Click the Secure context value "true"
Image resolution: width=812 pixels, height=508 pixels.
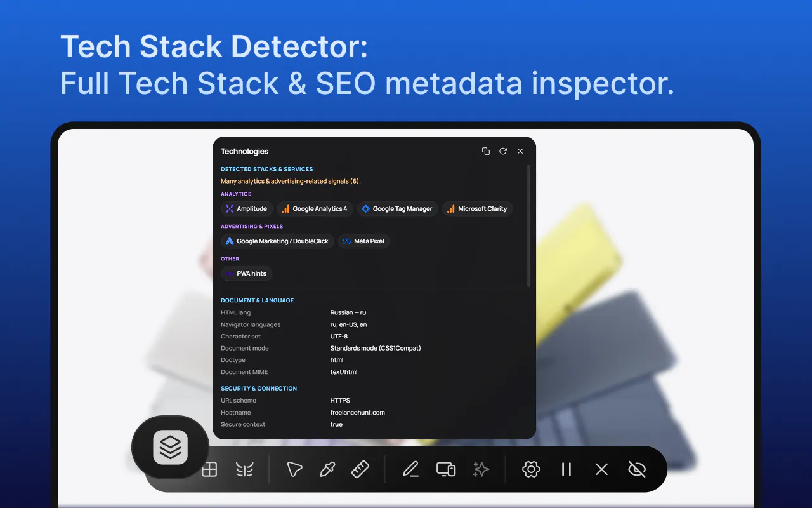(337, 425)
